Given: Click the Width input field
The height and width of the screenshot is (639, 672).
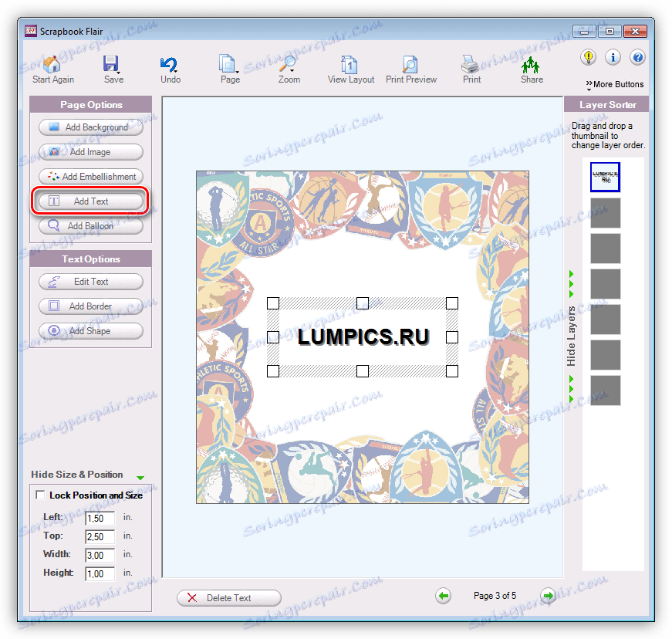Looking at the screenshot, I should (100, 555).
